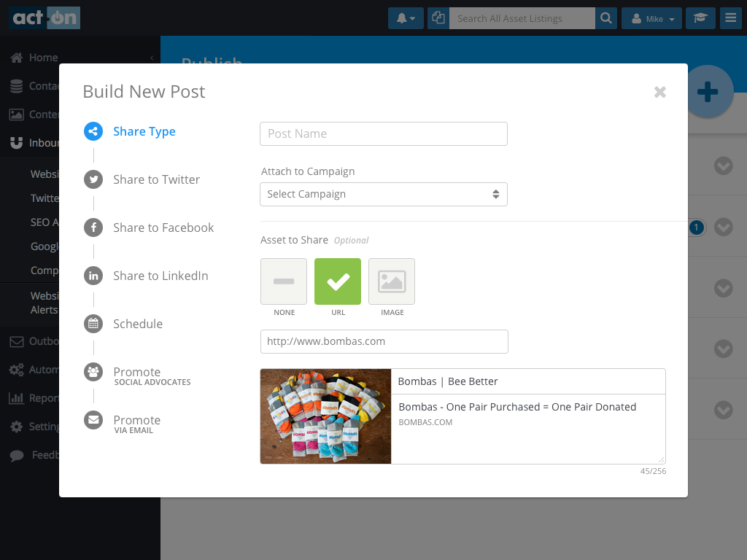This screenshot has height=560, width=747.
Task: Open Website Alerts in the sidebar
Action: click(x=44, y=303)
